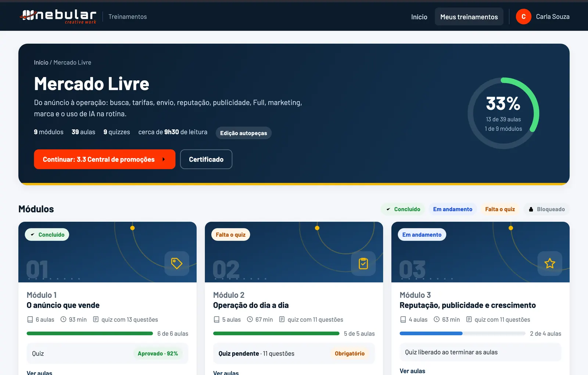Go to Início in the top navigation
The image size is (588, 375).
[x=419, y=17]
